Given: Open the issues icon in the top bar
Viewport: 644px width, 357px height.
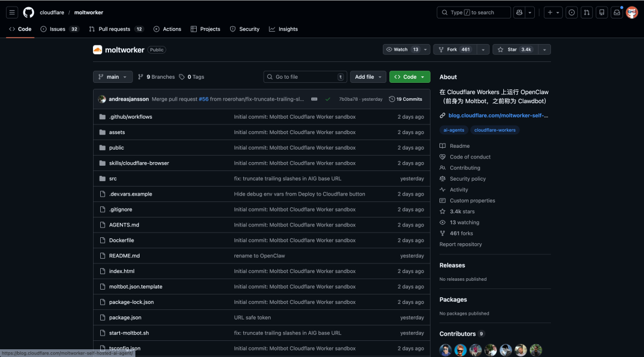Looking at the screenshot, I should tap(571, 12).
